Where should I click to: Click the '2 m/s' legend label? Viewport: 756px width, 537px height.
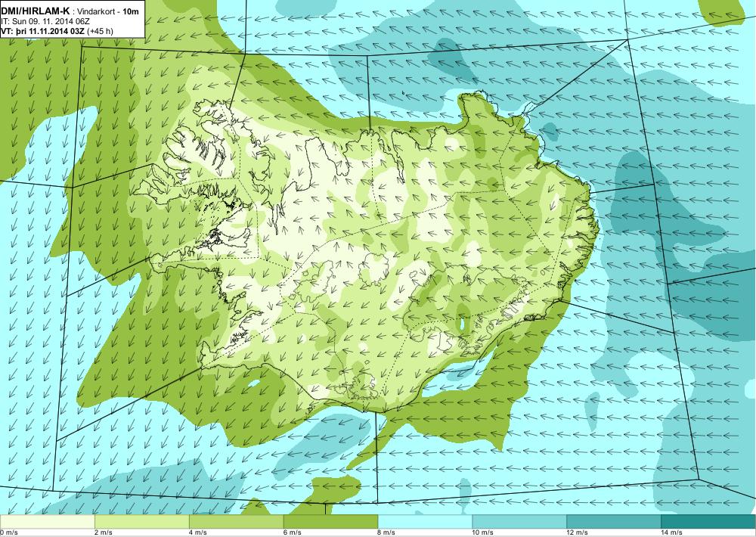coord(104,532)
